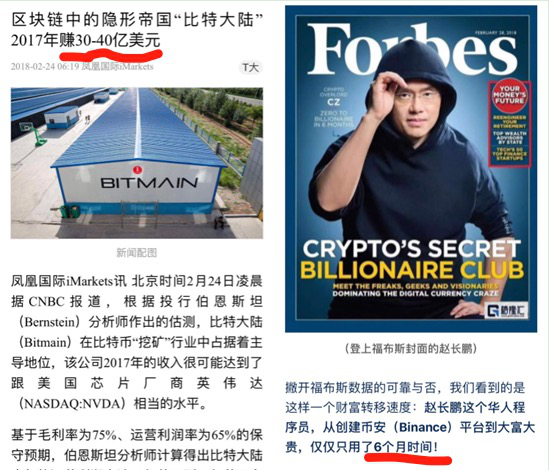The width and height of the screenshot is (549, 470).
Task: Click the 凤凰国际iMarkets source name
Action: point(117,67)
